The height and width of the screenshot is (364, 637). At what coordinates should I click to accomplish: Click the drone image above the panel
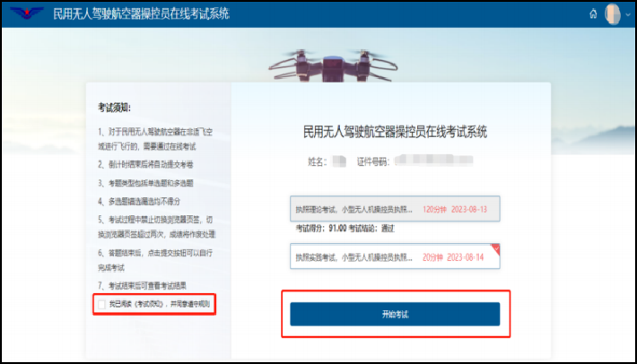point(333,65)
